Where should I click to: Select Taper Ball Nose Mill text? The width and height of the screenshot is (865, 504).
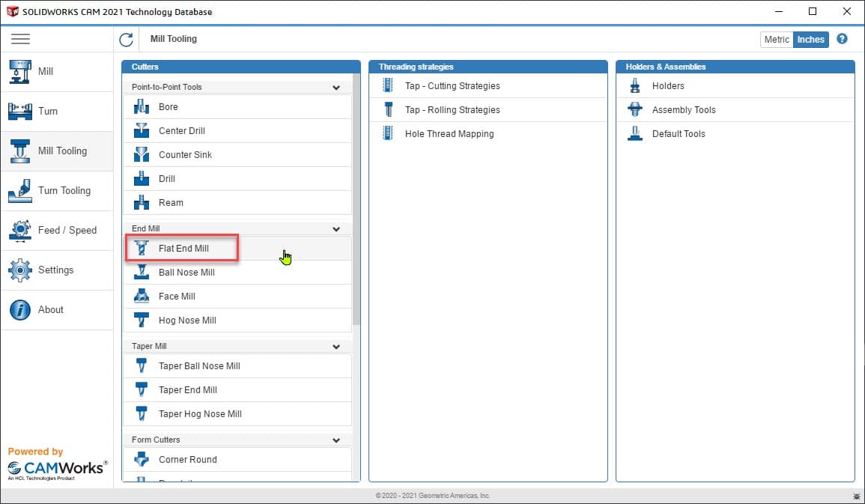click(x=199, y=366)
